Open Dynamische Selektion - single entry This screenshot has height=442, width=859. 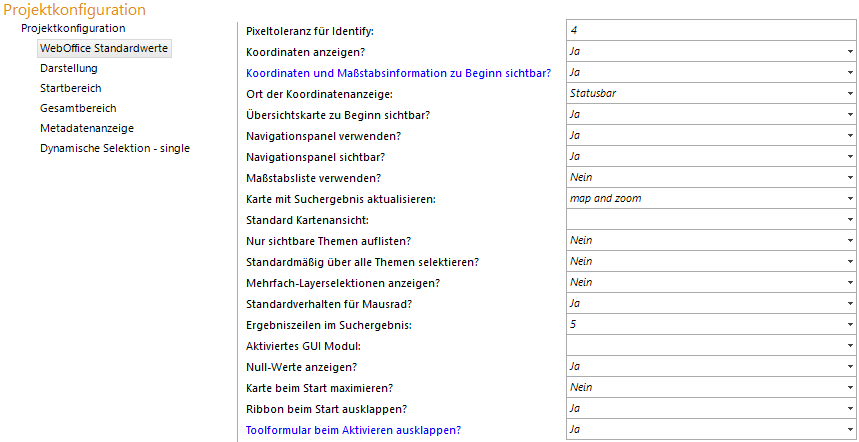coord(115,148)
